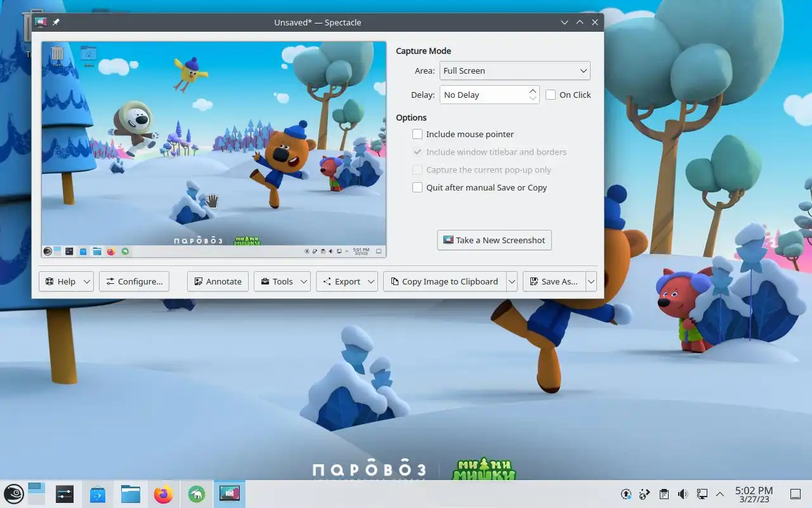
Task: Show hidden system tray icons
Action: coord(720,494)
